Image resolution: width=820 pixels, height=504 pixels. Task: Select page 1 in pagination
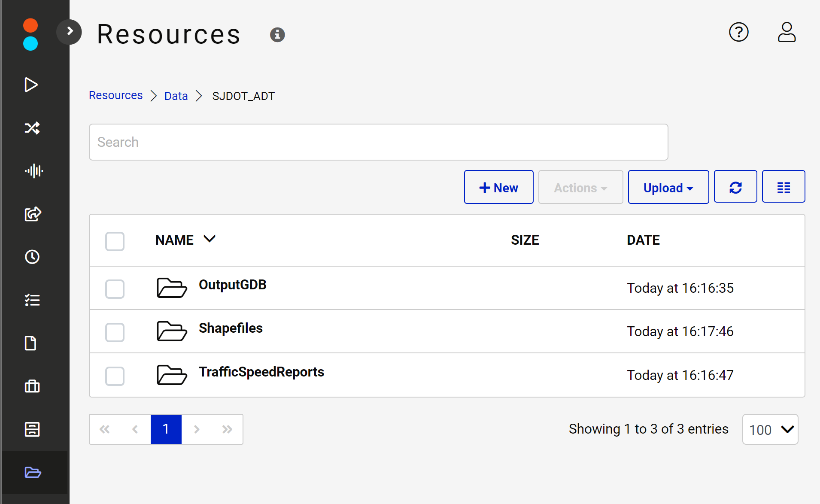166,429
